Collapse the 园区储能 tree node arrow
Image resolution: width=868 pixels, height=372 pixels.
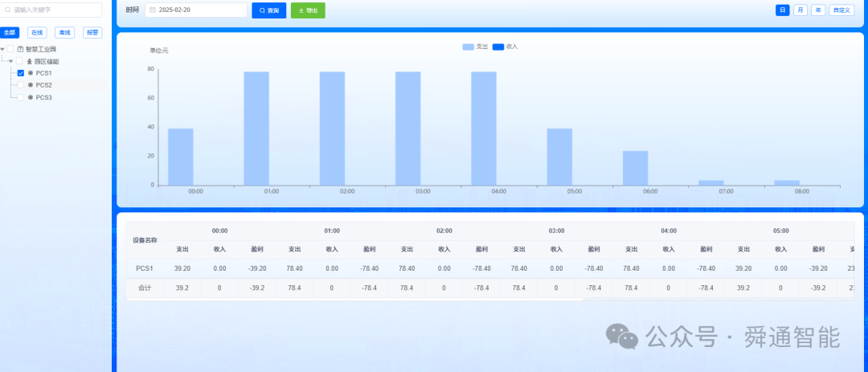coord(10,61)
